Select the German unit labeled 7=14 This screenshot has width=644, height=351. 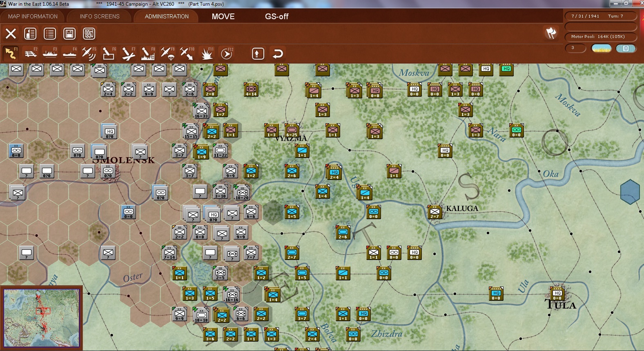pyautogui.click(x=169, y=253)
